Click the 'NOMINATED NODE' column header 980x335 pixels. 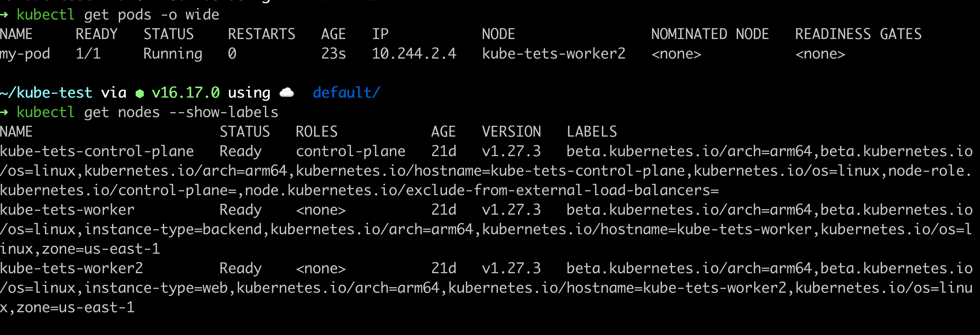click(x=709, y=34)
